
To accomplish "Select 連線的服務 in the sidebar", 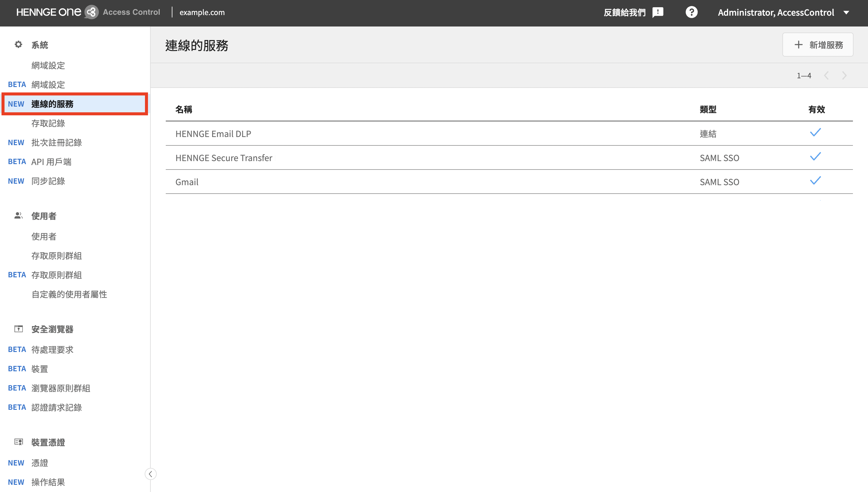I will coord(75,104).
